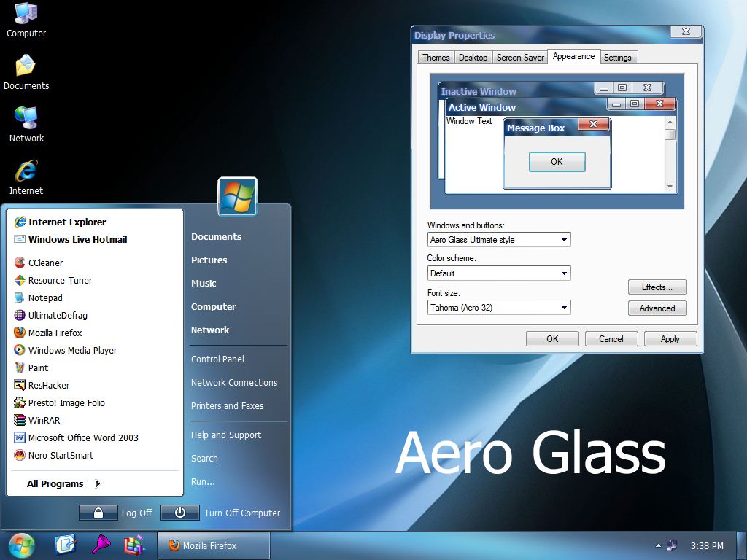
Task: Click the Windows Start orb
Action: click(x=21, y=545)
